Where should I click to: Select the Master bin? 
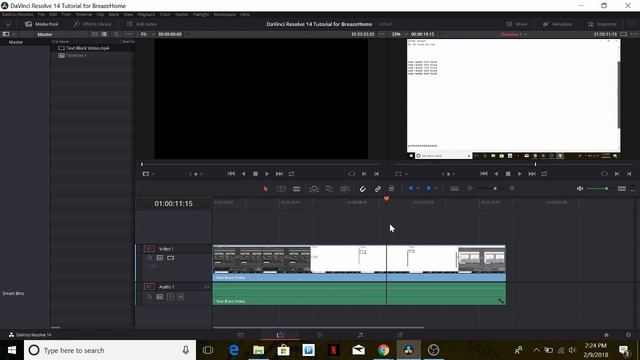coord(16,42)
